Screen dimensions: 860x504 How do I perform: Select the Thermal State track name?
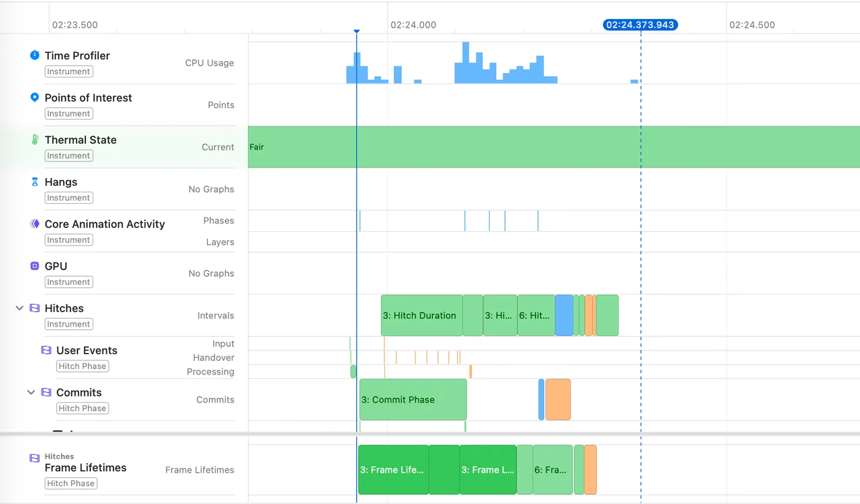pyautogui.click(x=80, y=140)
